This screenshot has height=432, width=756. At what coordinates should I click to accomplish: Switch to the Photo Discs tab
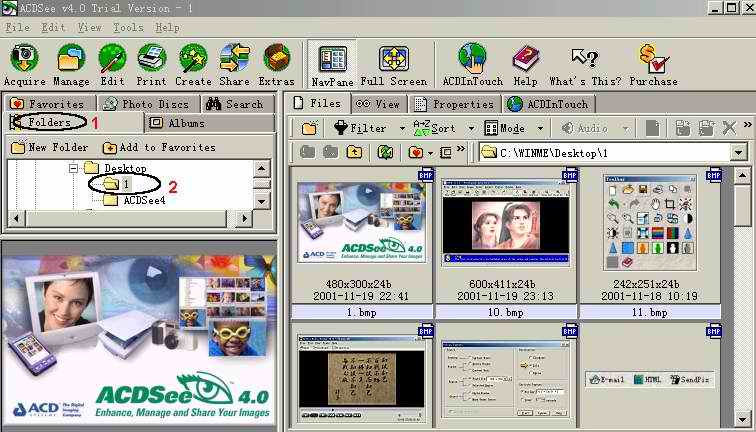(148, 104)
